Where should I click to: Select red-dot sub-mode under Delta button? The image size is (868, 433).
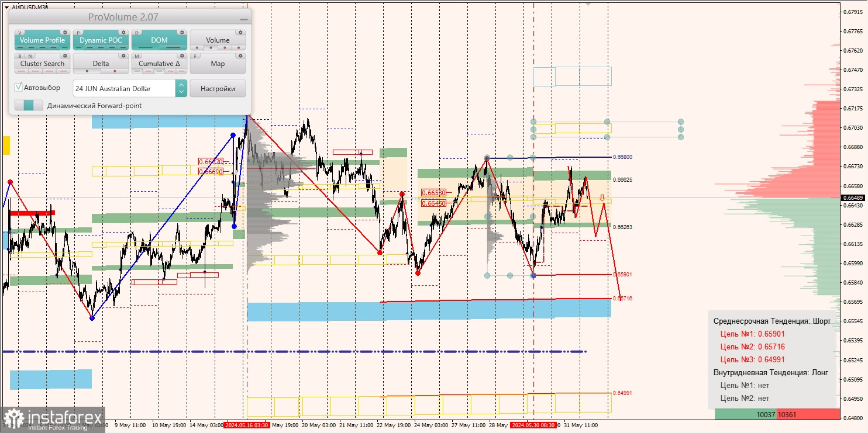[115, 71]
